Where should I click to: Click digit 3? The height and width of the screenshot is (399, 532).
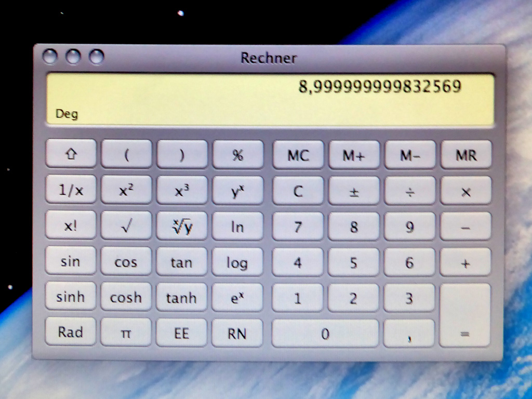(409, 298)
